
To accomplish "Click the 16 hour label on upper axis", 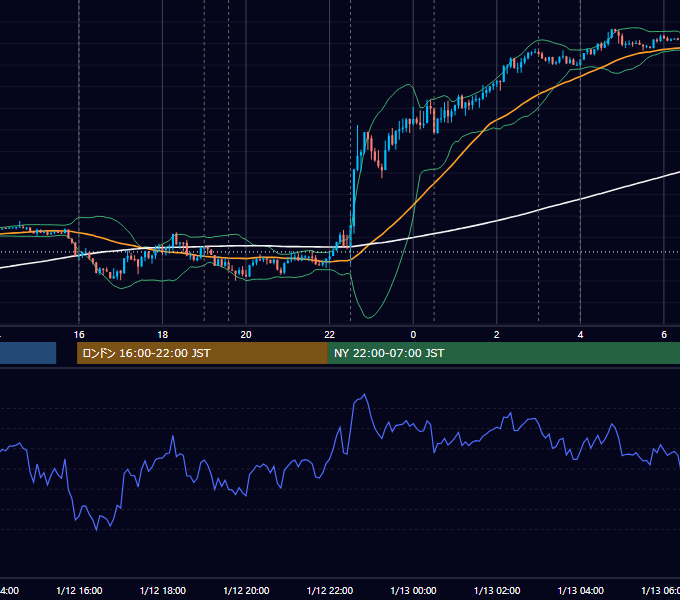I will click(79, 334).
